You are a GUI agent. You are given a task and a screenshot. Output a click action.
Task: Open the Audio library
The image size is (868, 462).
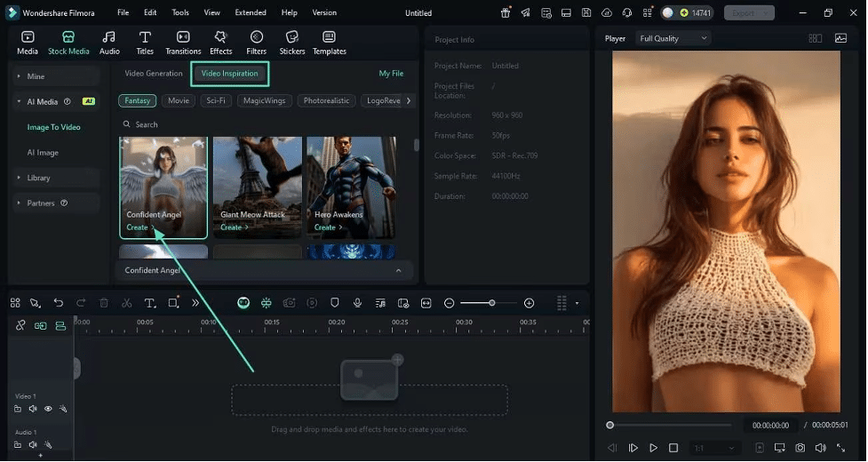click(109, 44)
